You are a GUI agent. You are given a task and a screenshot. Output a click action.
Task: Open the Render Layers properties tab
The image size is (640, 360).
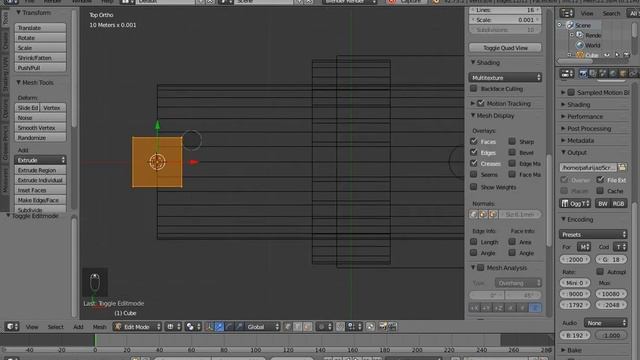point(593,74)
